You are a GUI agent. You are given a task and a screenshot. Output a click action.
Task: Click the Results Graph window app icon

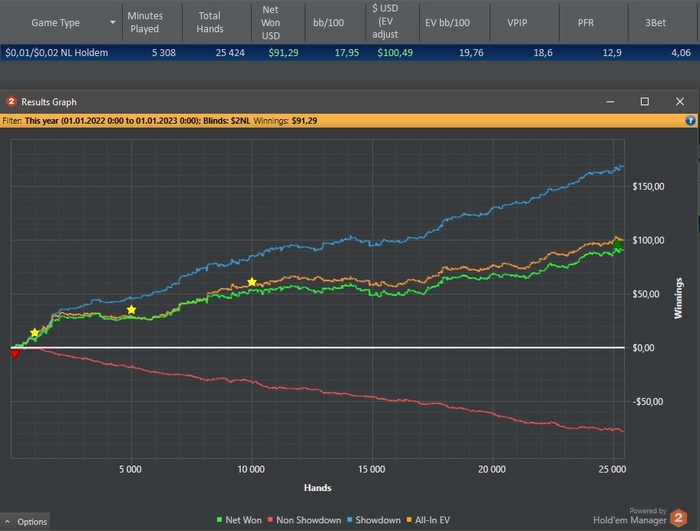11,102
